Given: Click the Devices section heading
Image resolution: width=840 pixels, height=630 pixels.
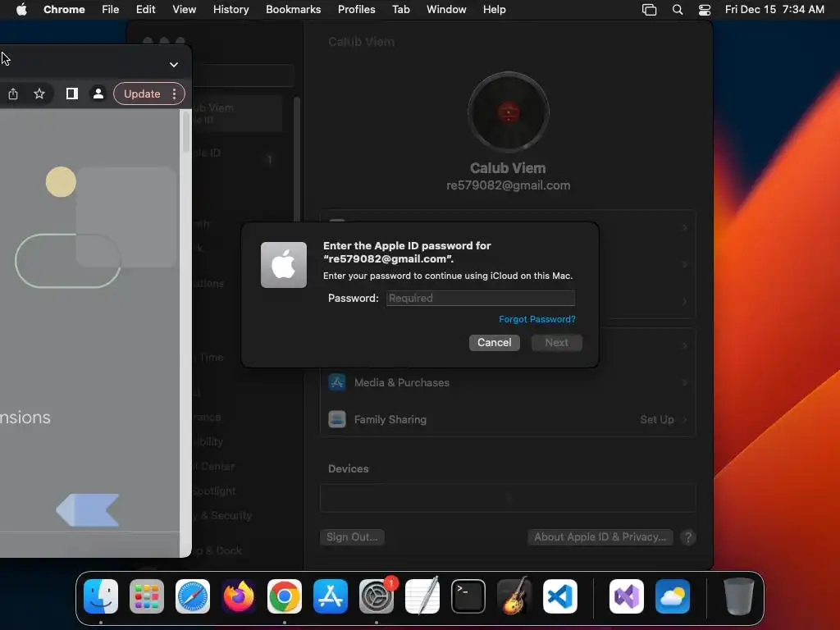Looking at the screenshot, I should (348, 468).
